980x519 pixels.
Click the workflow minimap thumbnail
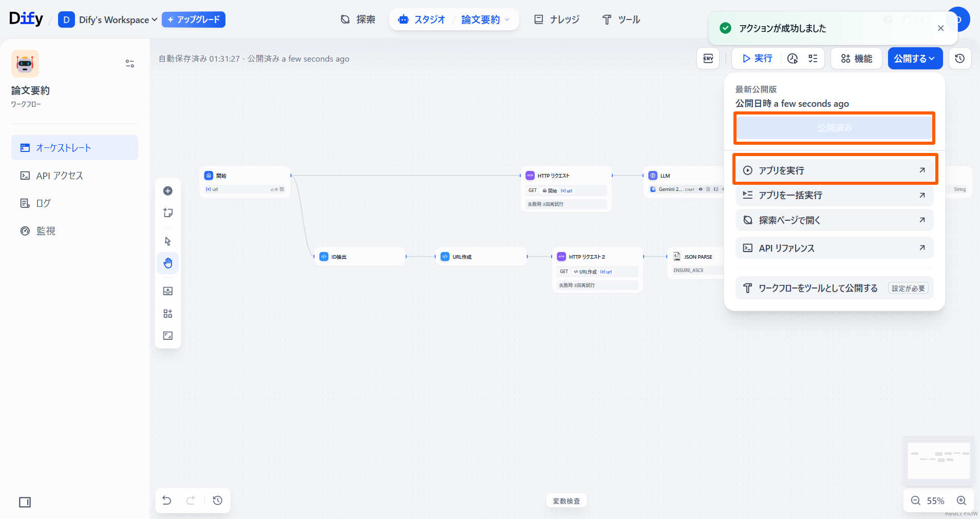pos(938,460)
